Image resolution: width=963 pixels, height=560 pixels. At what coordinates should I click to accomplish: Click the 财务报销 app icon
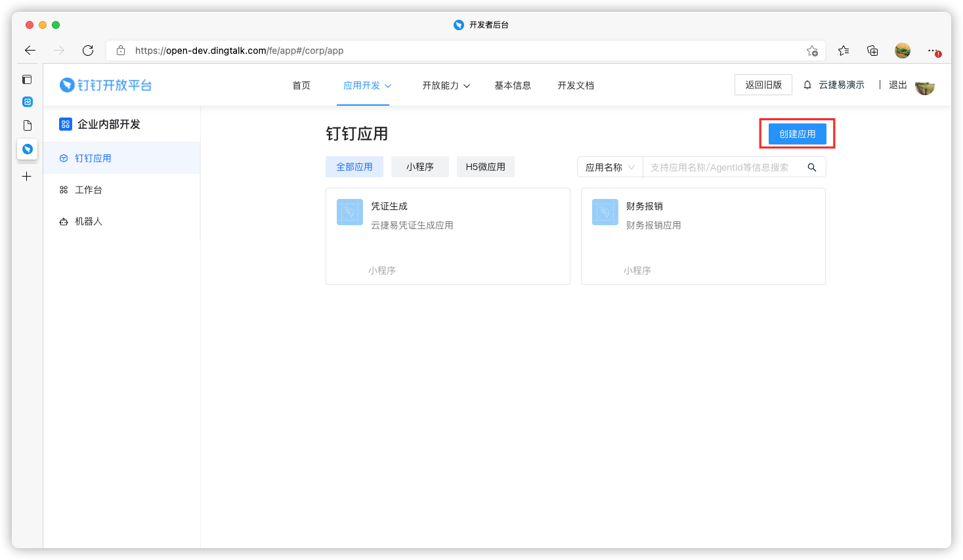click(605, 212)
